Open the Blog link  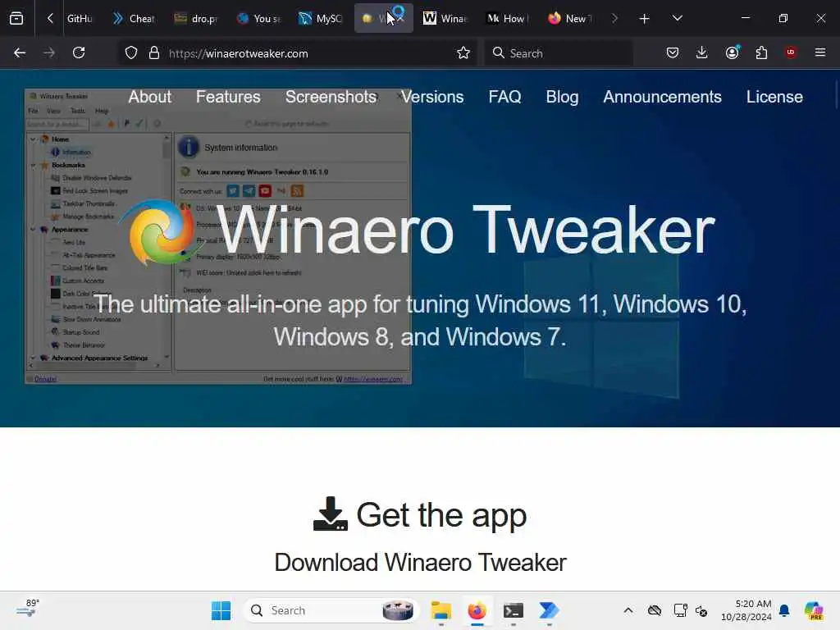click(x=562, y=97)
